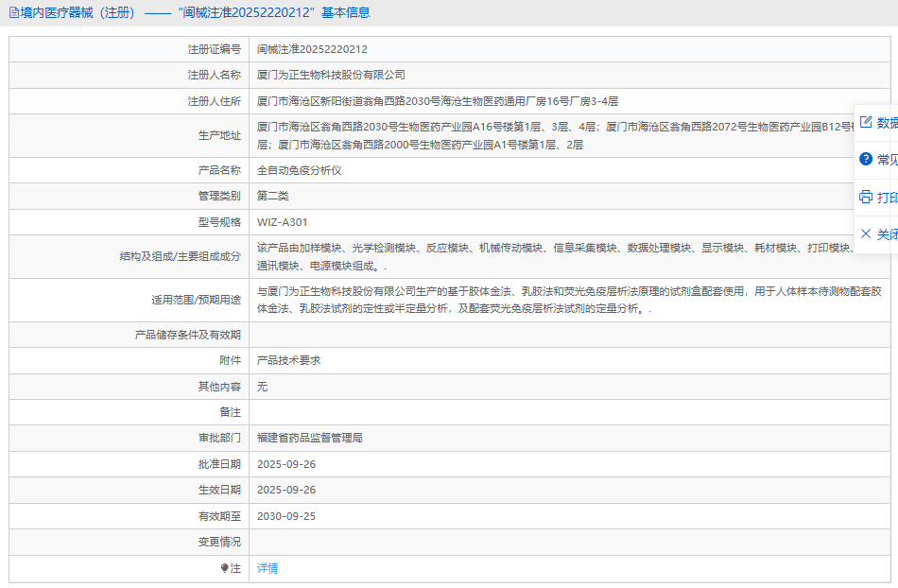Click the model spec value WIZ-A301
Screen dimensions: 898x588
click(283, 222)
